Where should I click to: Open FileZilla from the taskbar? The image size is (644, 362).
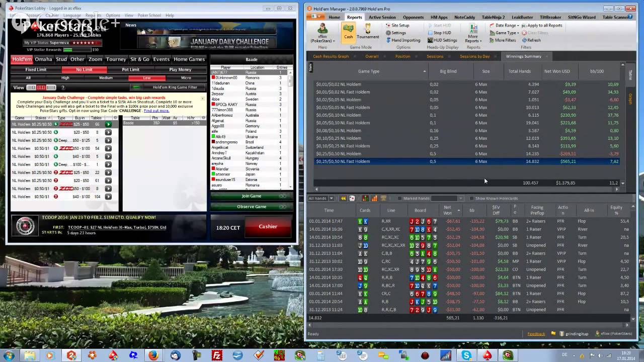point(217,355)
